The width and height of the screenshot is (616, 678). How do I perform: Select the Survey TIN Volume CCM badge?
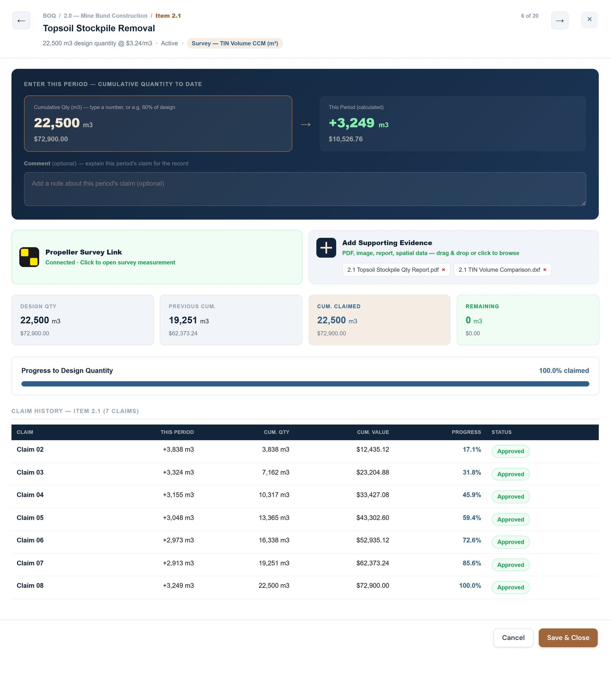(235, 43)
